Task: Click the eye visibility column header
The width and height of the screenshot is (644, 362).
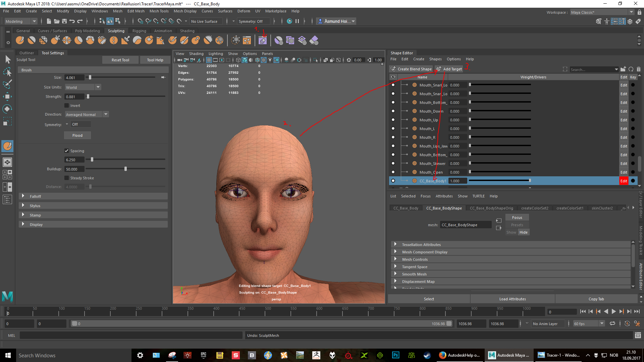Action: pyautogui.click(x=393, y=77)
